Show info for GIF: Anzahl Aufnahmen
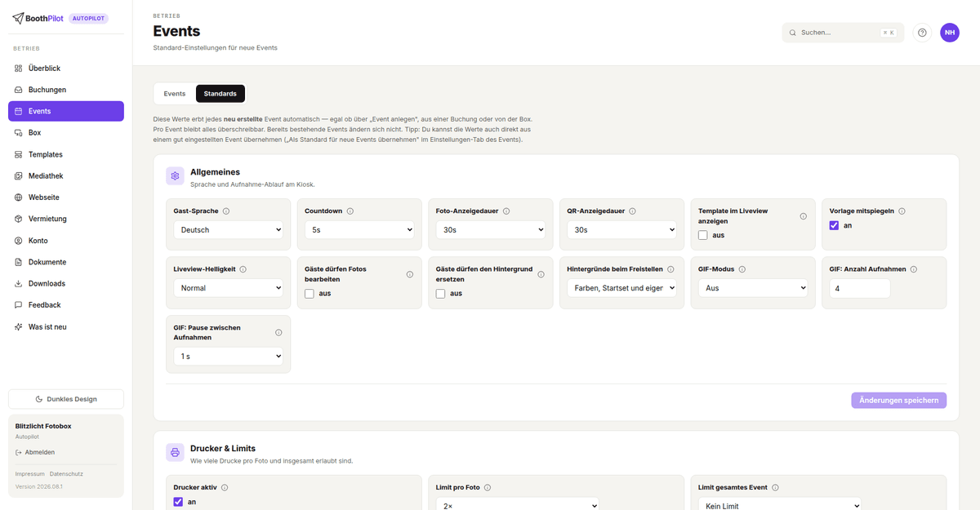 tap(913, 269)
